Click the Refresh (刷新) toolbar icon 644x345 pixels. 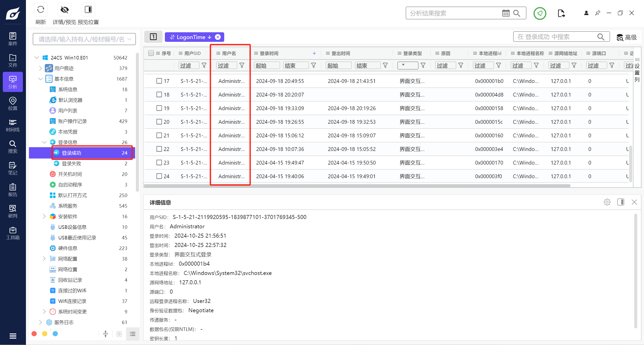coord(41,10)
